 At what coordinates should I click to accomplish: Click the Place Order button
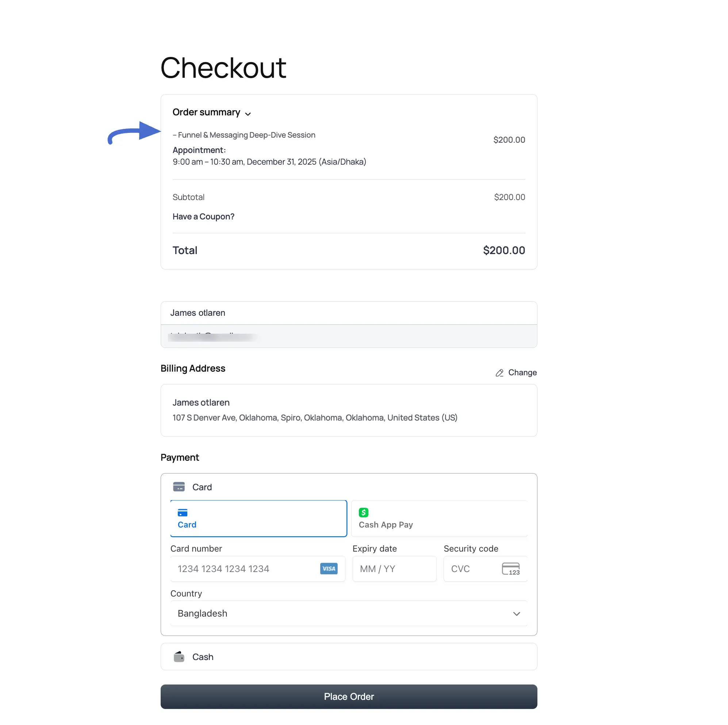[349, 697]
